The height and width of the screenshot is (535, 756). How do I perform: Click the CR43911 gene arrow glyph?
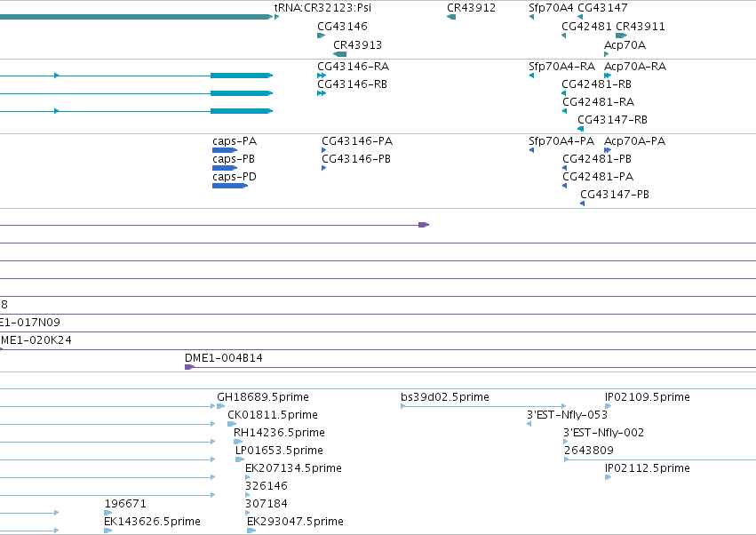click(622, 36)
